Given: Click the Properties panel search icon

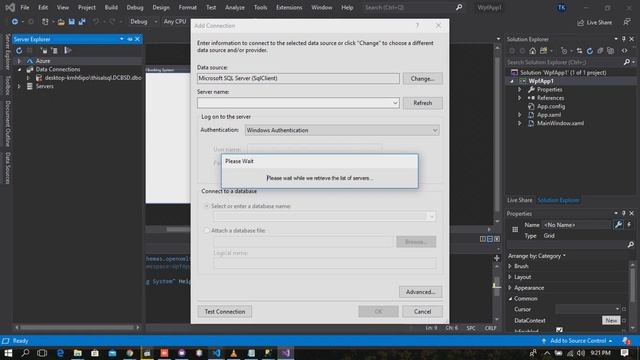Looking at the screenshot, I should click(631, 244).
